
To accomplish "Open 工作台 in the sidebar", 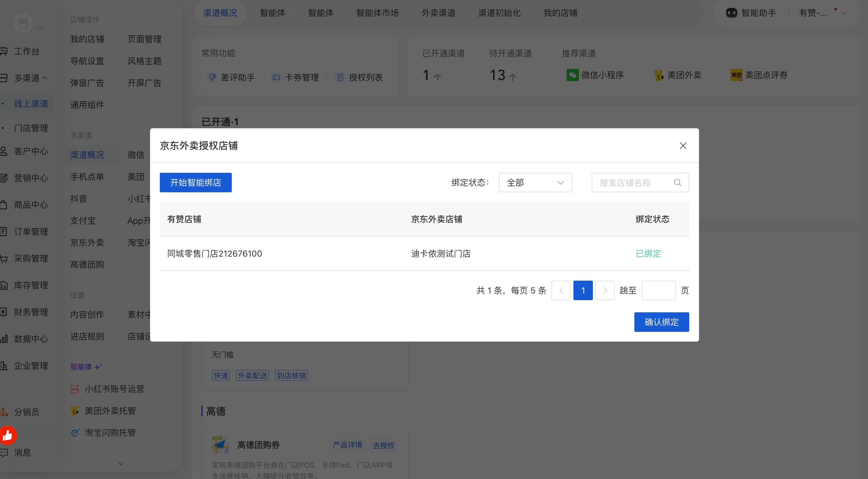I will click(27, 51).
